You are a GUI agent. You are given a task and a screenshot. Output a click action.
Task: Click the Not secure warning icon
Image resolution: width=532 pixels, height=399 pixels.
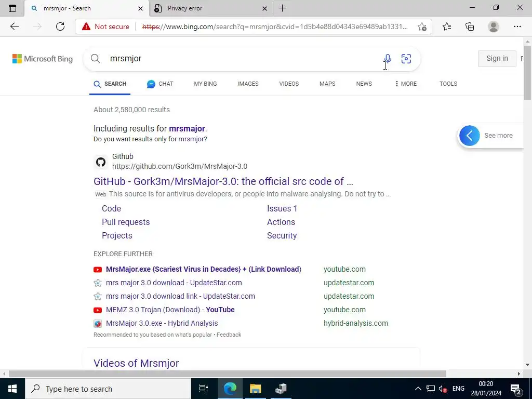[x=86, y=26]
